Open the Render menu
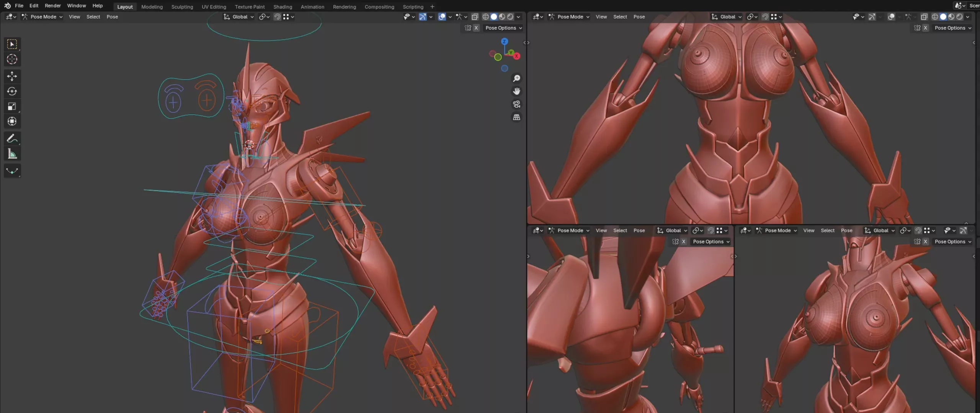The height and width of the screenshot is (413, 980). 52,6
